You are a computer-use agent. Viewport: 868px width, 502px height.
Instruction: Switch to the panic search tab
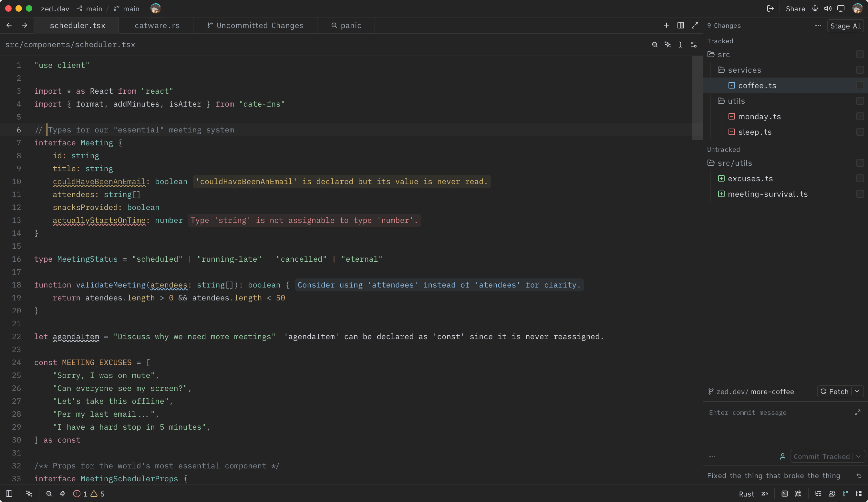coord(346,26)
